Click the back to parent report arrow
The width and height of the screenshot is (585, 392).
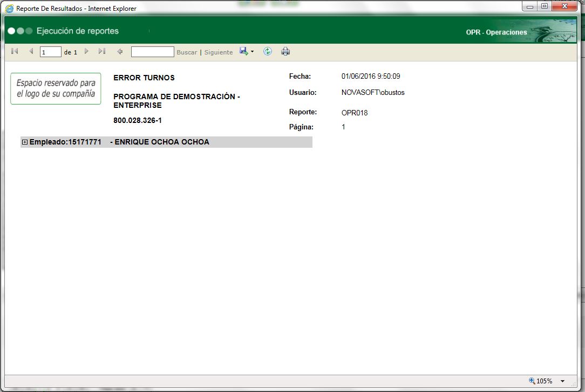tap(120, 51)
